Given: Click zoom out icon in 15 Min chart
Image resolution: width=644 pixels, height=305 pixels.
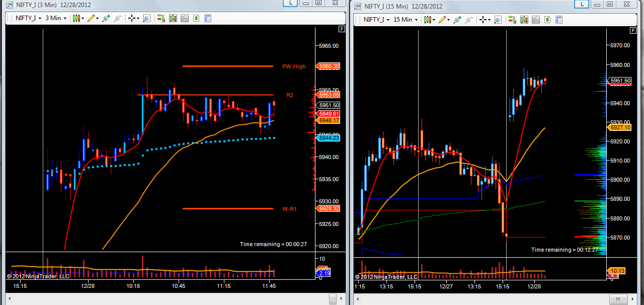Looking at the screenshot, I should click(x=469, y=19).
